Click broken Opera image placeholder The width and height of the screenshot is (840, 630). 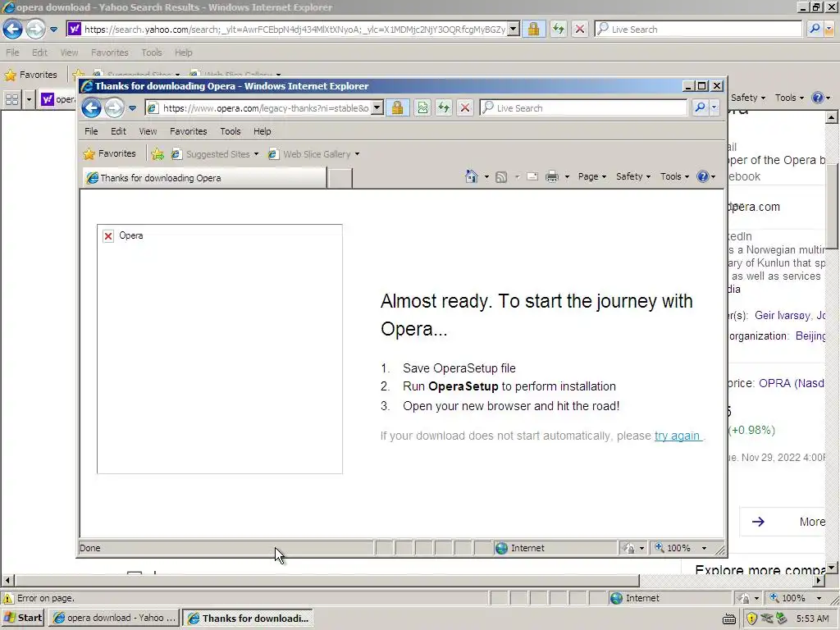pos(220,349)
